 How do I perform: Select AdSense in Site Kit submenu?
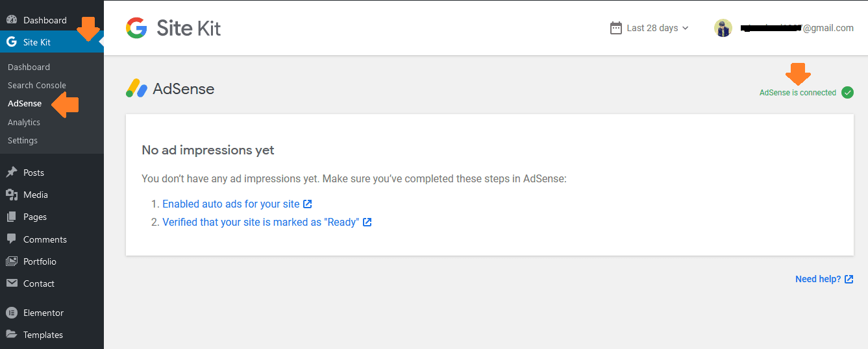25,103
